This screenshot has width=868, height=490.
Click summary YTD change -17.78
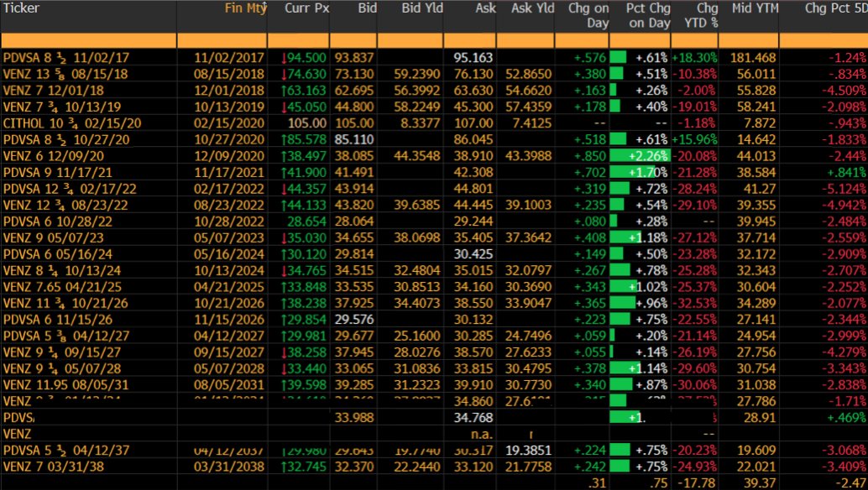tap(695, 482)
